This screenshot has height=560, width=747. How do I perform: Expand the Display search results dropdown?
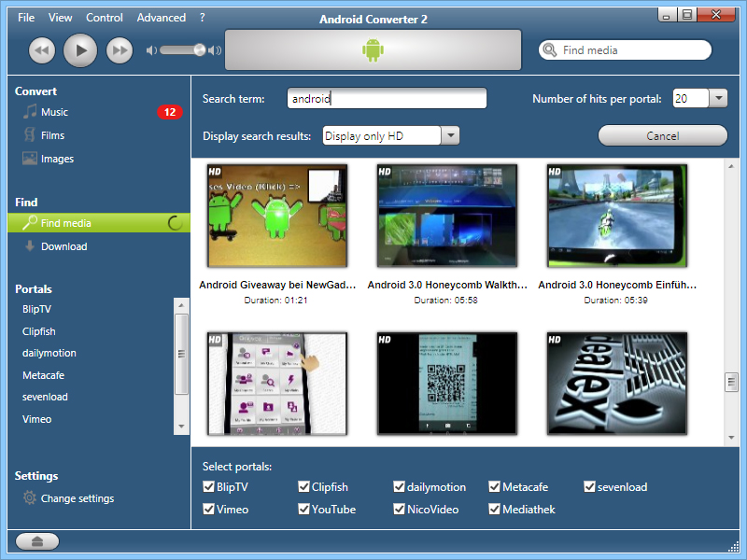450,136
